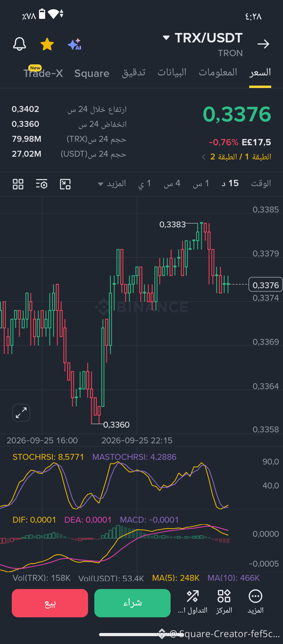Image resolution: width=283 pixels, height=644 pixels.
Task: Open price alerts bell icon
Action: click(x=19, y=44)
